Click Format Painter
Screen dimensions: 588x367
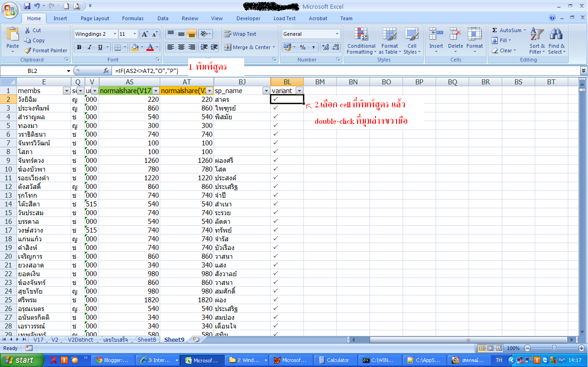coord(45,50)
